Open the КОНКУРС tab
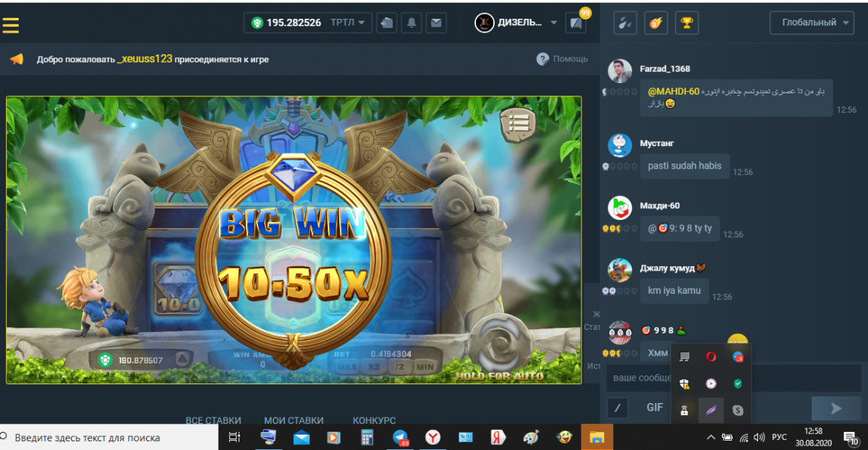 tap(374, 420)
